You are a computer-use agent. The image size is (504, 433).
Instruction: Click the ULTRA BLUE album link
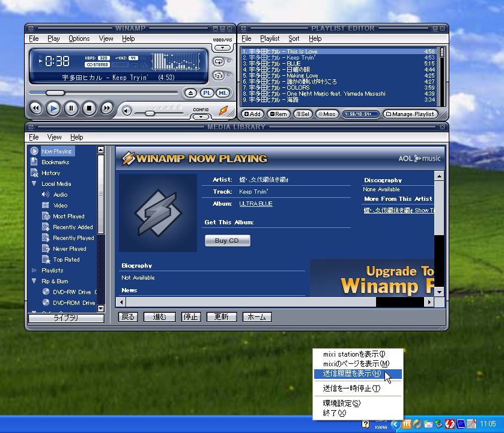pos(256,204)
